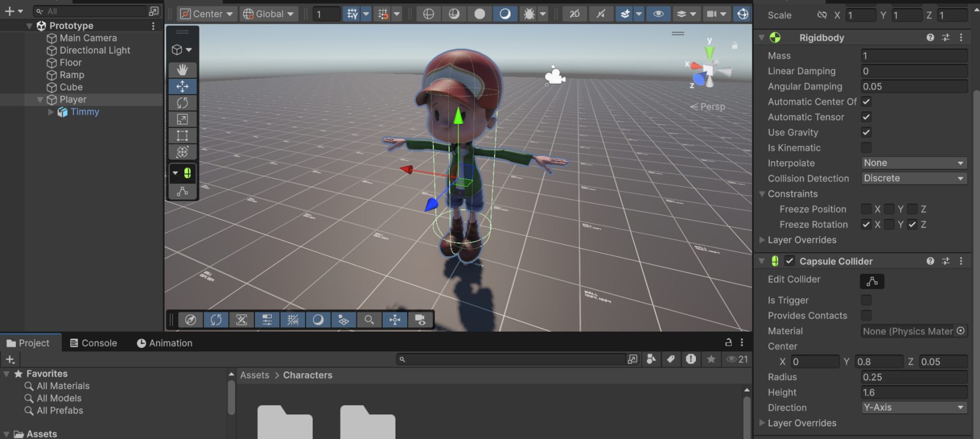The height and width of the screenshot is (439, 980).
Task: Click the debug draw mode bug icon
Action: pos(529,14)
